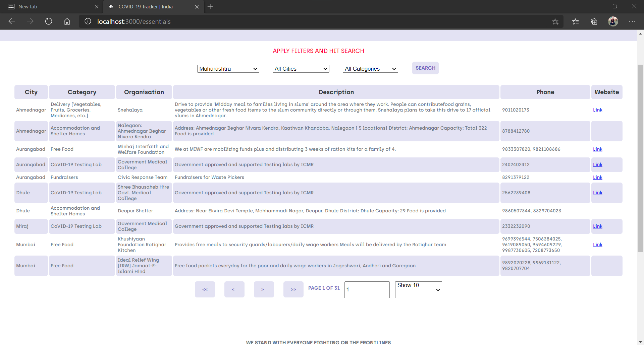Switch to COVID-19 Tracker India tab
This screenshot has height=345, width=644.
(x=154, y=7)
